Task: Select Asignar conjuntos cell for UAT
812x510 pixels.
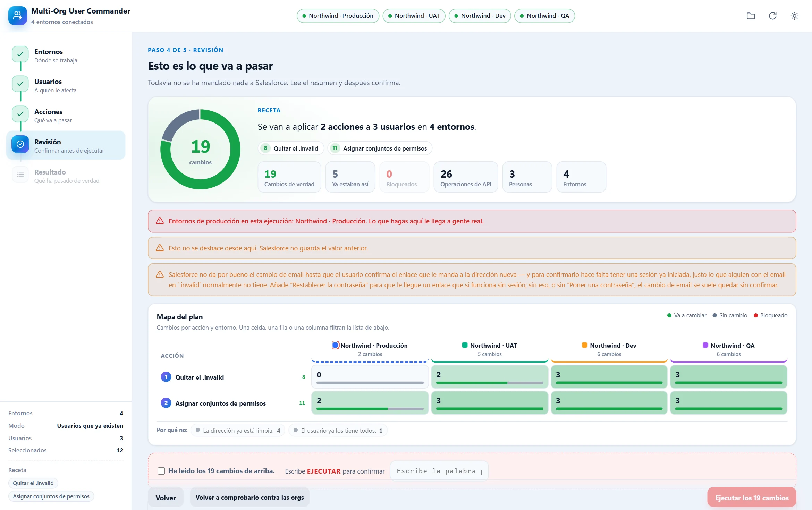Action: tap(489, 403)
